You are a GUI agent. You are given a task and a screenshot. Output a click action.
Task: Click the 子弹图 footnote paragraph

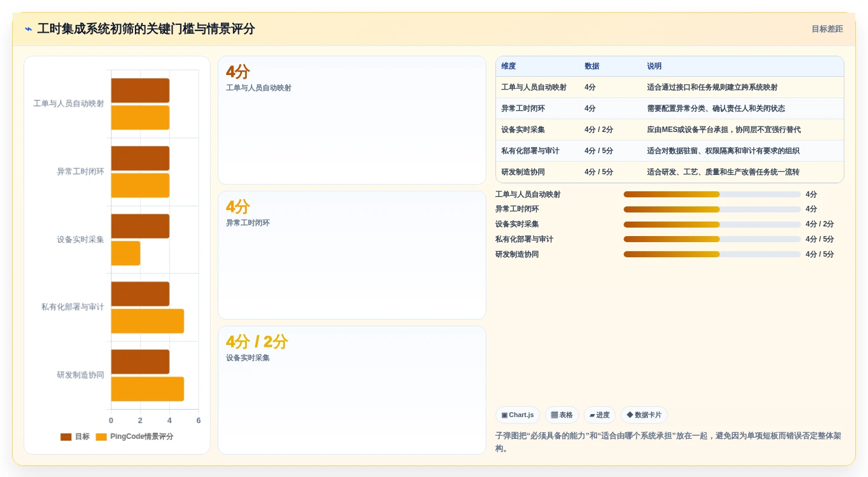[x=668, y=442]
